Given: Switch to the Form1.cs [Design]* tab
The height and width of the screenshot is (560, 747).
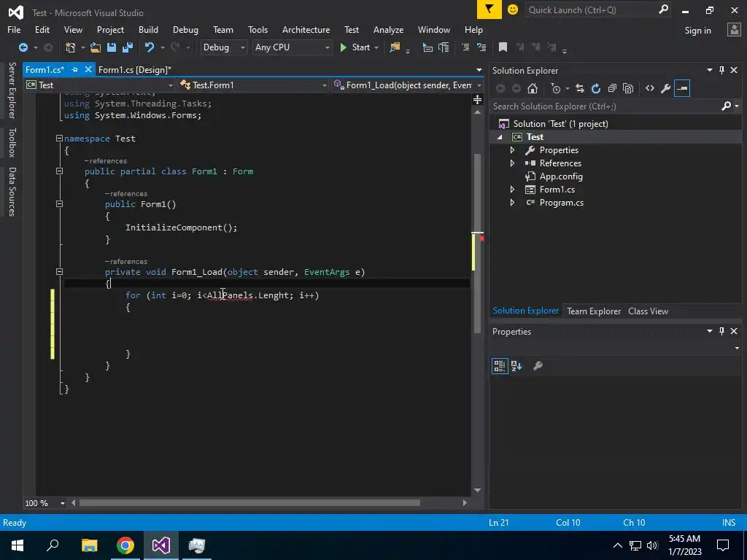Looking at the screenshot, I should [135, 69].
